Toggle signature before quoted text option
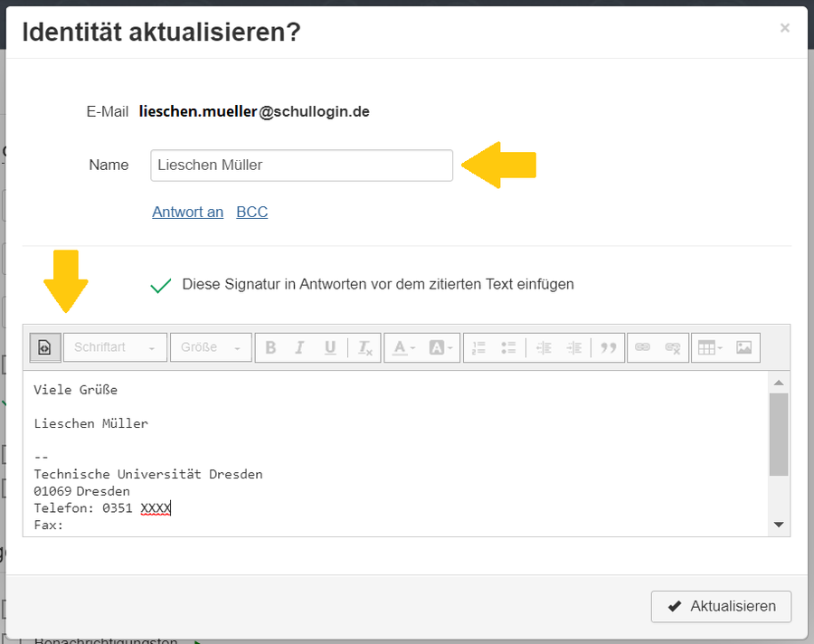The image size is (814, 644). [x=161, y=285]
